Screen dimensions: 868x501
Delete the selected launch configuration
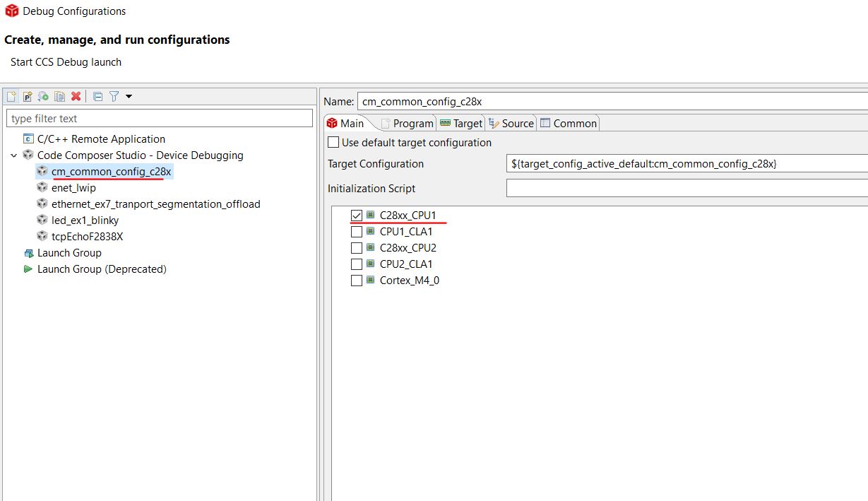pyautogui.click(x=76, y=96)
